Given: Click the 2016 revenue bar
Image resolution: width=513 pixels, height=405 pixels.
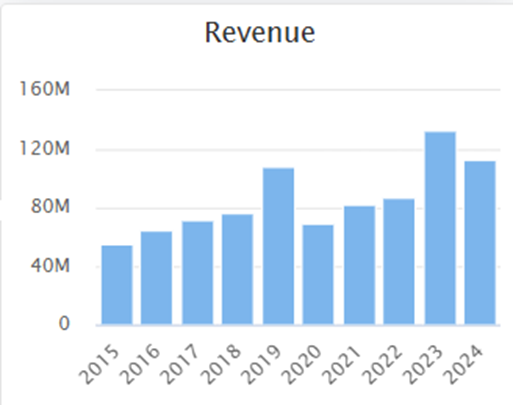Looking at the screenshot, I should click(x=156, y=278).
